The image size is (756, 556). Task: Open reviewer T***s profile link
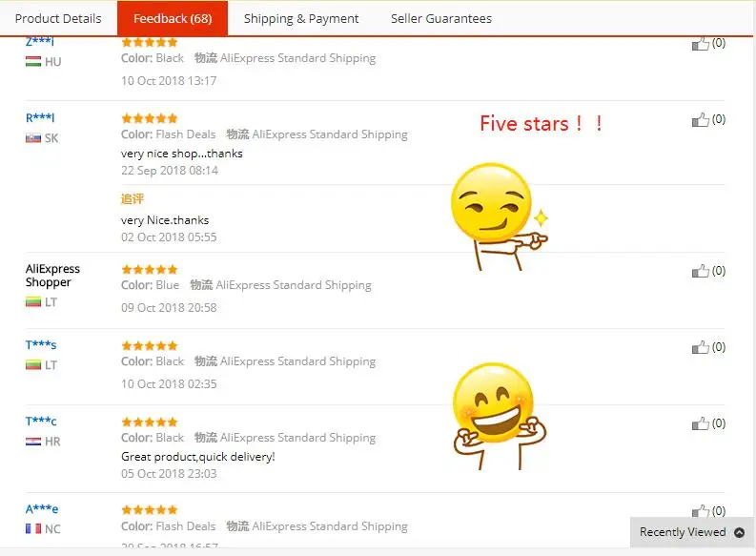coord(41,345)
